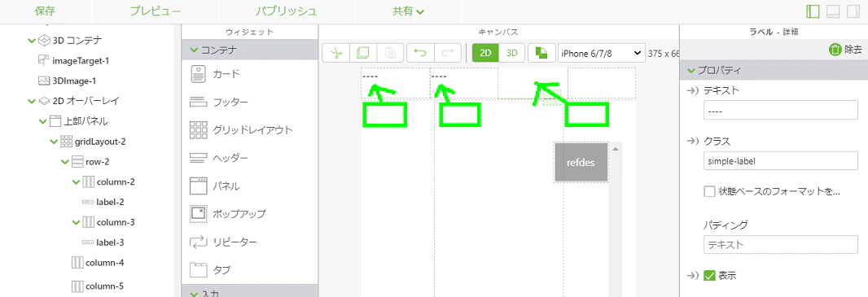Select the タブ widget icon
Image resolution: width=868 pixels, height=297 pixels.
coord(198,270)
